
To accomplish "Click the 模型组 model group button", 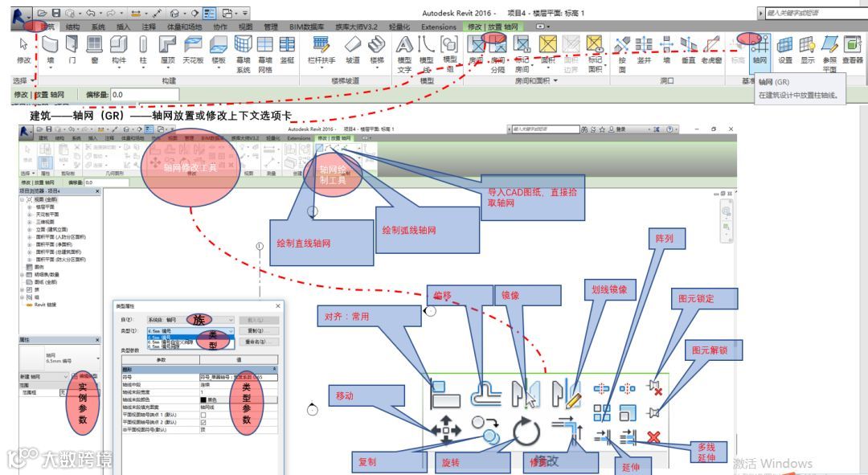I will (449, 53).
